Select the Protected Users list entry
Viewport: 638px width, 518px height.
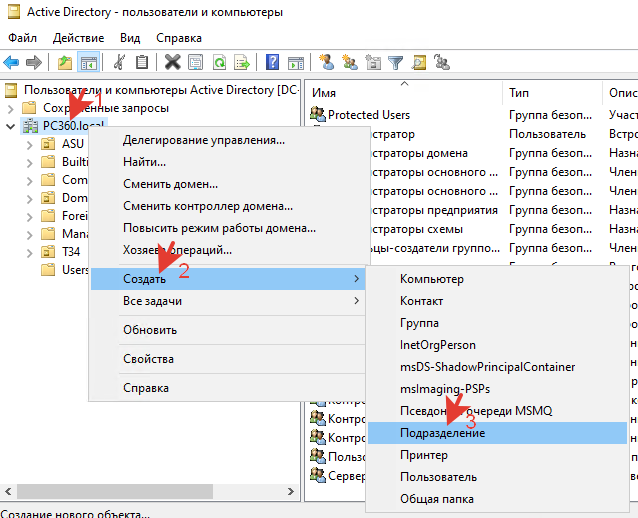point(368,115)
